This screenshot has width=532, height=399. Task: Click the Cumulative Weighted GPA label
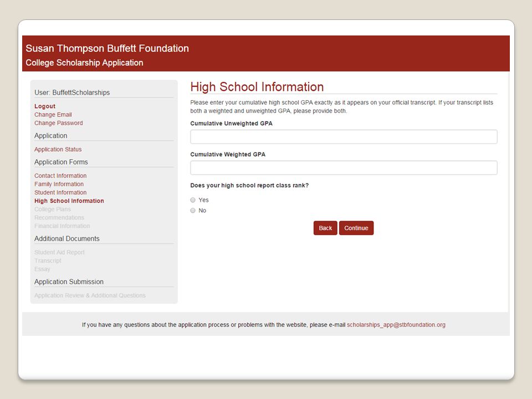coord(228,155)
